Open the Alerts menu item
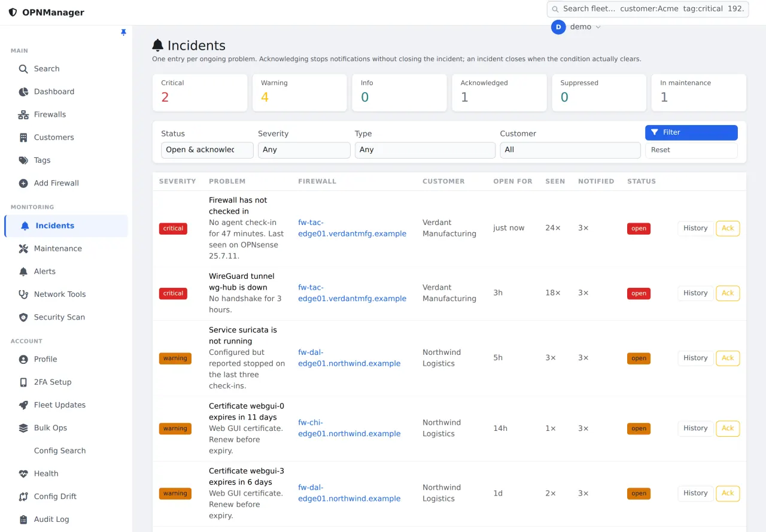 click(66, 271)
